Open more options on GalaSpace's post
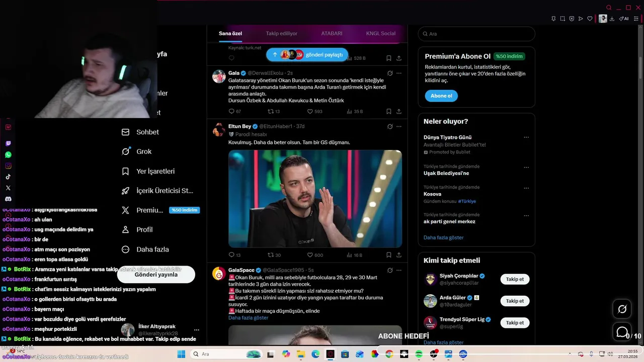The width and height of the screenshot is (644, 362). [x=399, y=270]
